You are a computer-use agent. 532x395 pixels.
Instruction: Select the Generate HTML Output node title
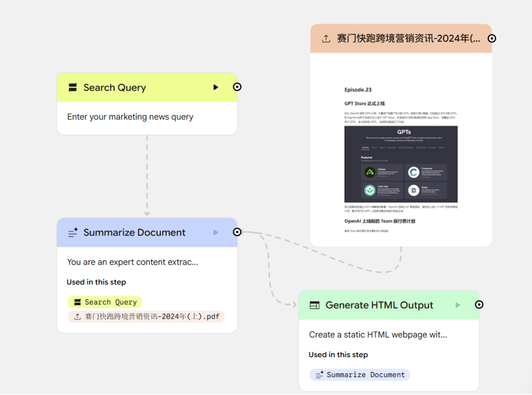coord(379,305)
